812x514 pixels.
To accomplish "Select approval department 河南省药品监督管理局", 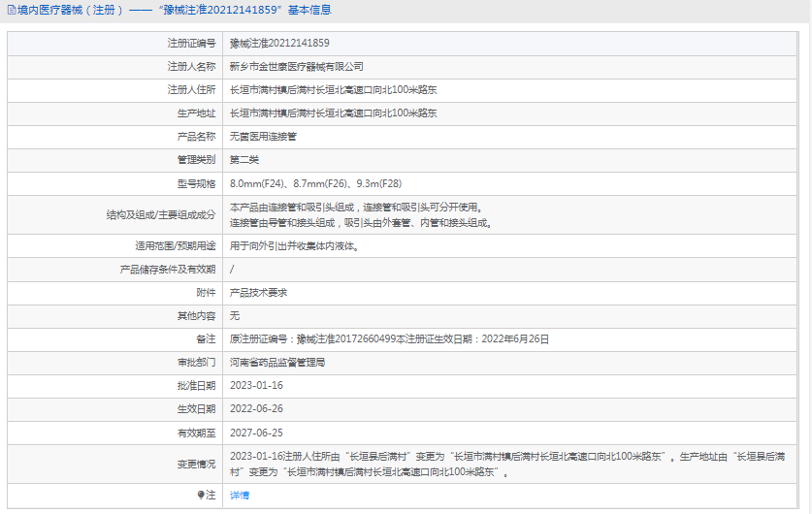I will point(277,363).
